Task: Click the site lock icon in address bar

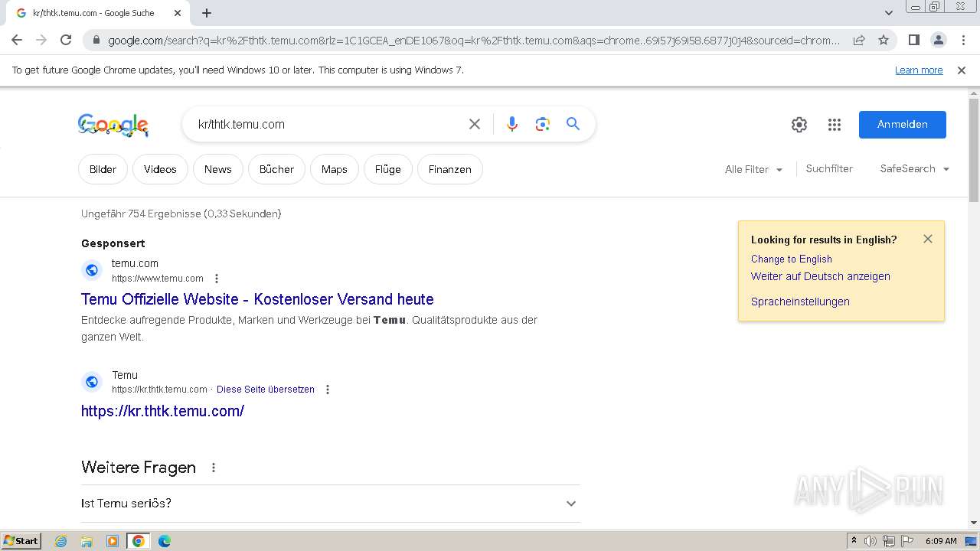Action: tap(95, 41)
